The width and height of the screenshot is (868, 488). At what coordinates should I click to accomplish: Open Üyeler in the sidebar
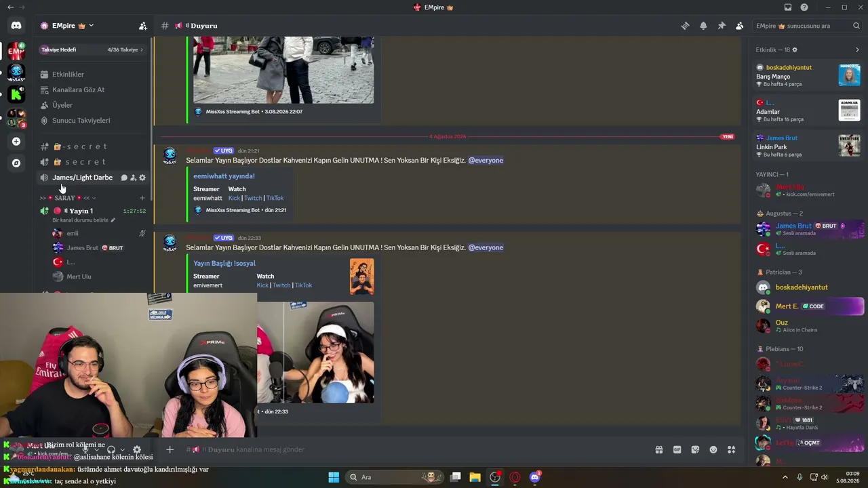[94, 105]
